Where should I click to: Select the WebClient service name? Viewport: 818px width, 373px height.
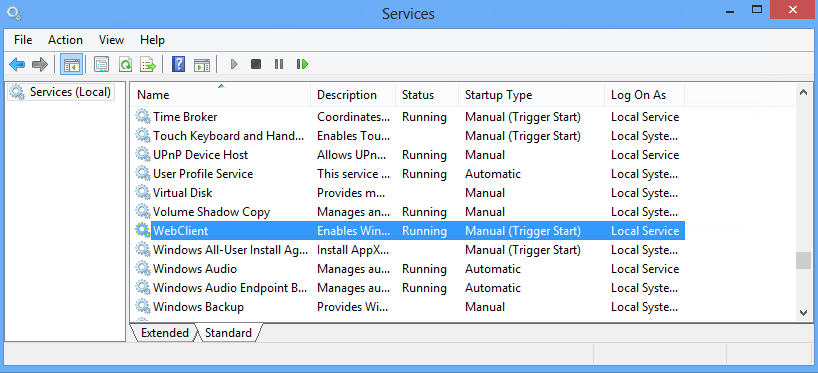(x=181, y=231)
